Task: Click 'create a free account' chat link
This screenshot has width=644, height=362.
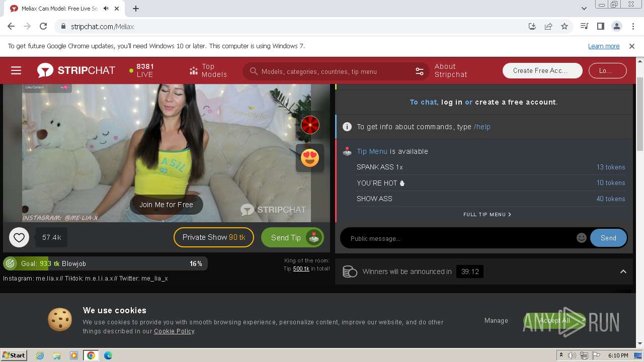Action: coord(515,102)
